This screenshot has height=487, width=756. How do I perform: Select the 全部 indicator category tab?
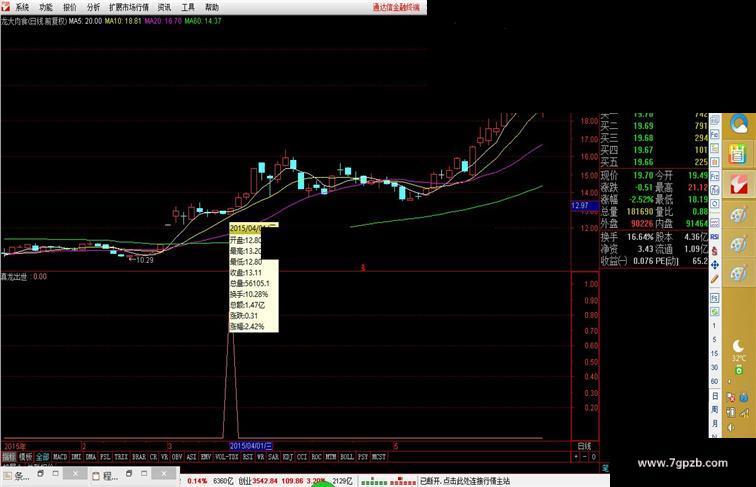pos(42,457)
